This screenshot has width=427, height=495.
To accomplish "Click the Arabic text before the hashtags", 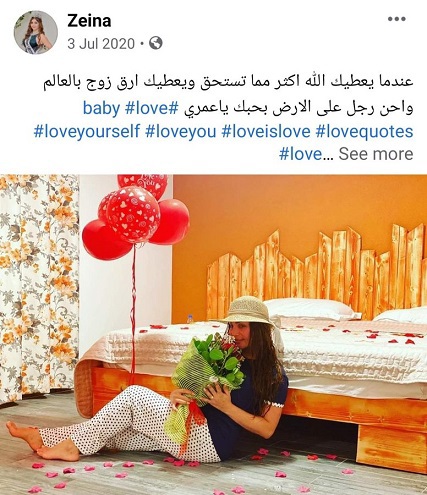I will [x=299, y=108].
